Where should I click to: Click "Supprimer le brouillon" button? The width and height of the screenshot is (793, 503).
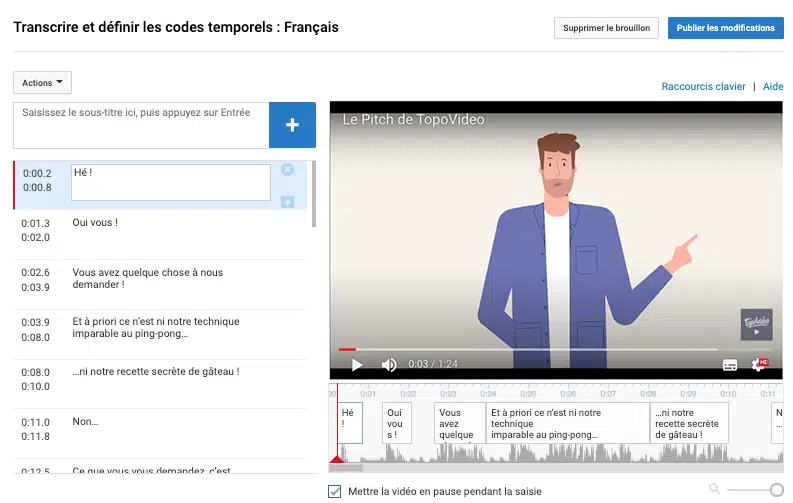pyautogui.click(x=606, y=28)
